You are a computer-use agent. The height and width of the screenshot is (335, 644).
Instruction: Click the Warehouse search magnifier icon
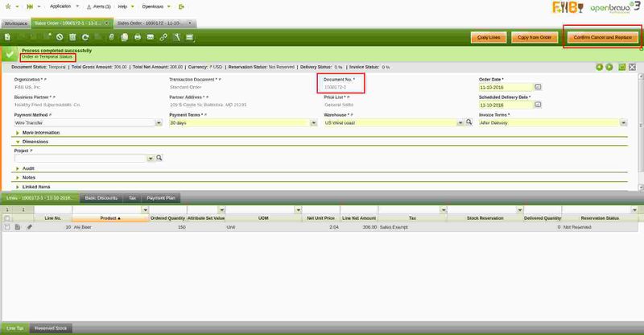coord(468,122)
